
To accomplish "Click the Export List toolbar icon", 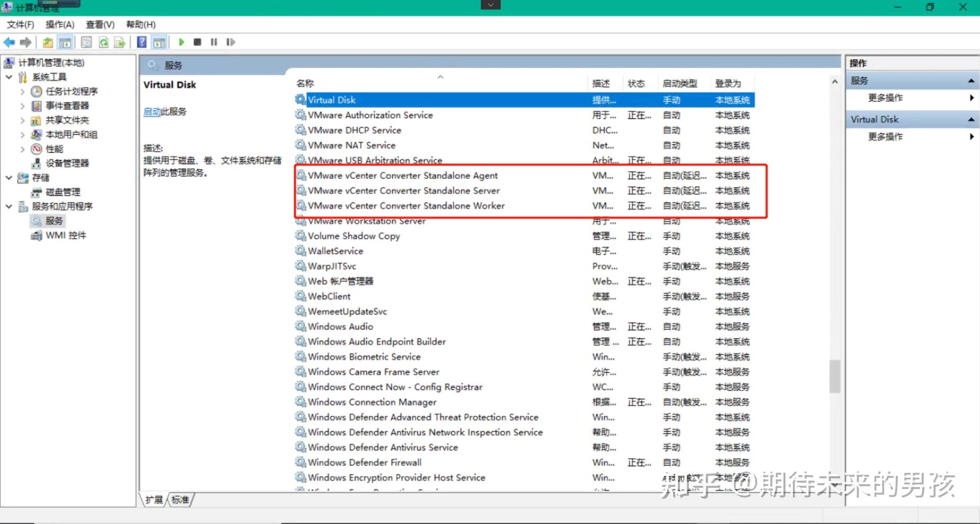I will coord(120,42).
